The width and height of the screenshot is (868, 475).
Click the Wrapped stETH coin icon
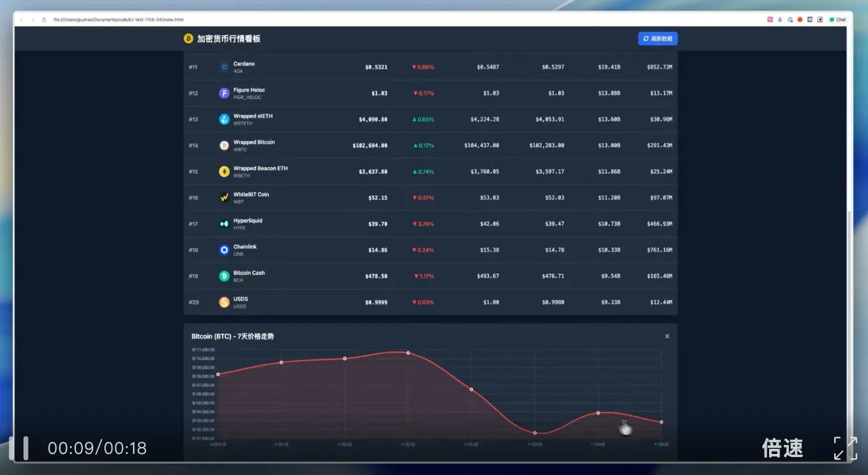tap(224, 119)
